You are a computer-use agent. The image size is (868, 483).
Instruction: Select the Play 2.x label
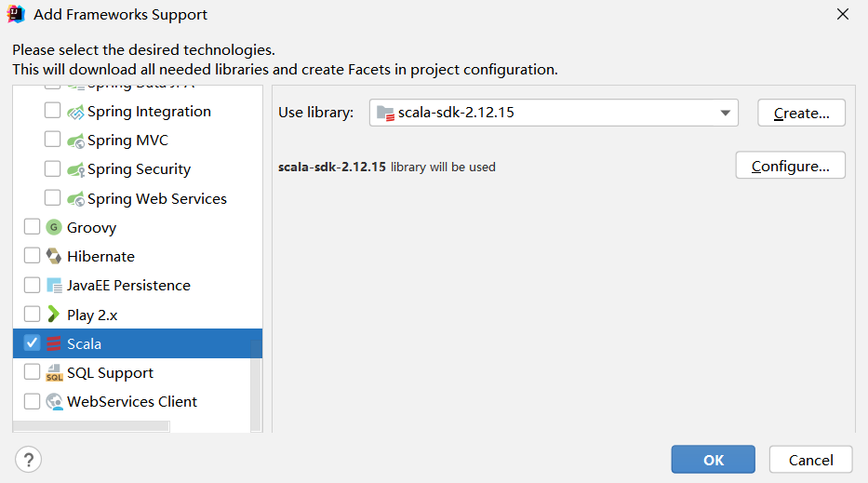(x=92, y=315)
